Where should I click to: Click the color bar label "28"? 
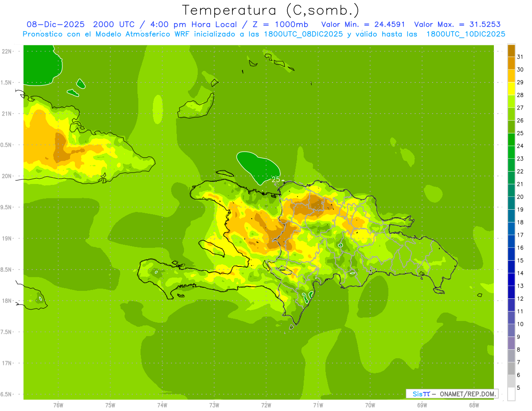pyautogui.click(x=520, y=95)
